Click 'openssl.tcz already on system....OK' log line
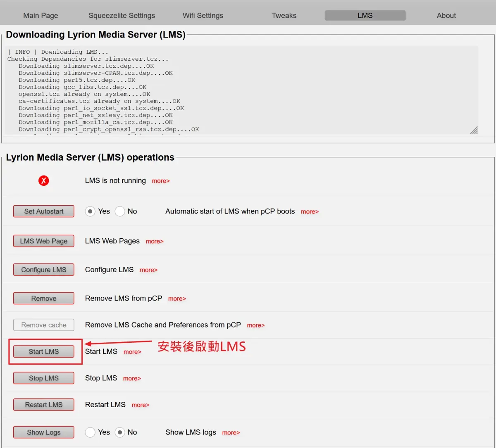496x448 pixels. (84, 94)
